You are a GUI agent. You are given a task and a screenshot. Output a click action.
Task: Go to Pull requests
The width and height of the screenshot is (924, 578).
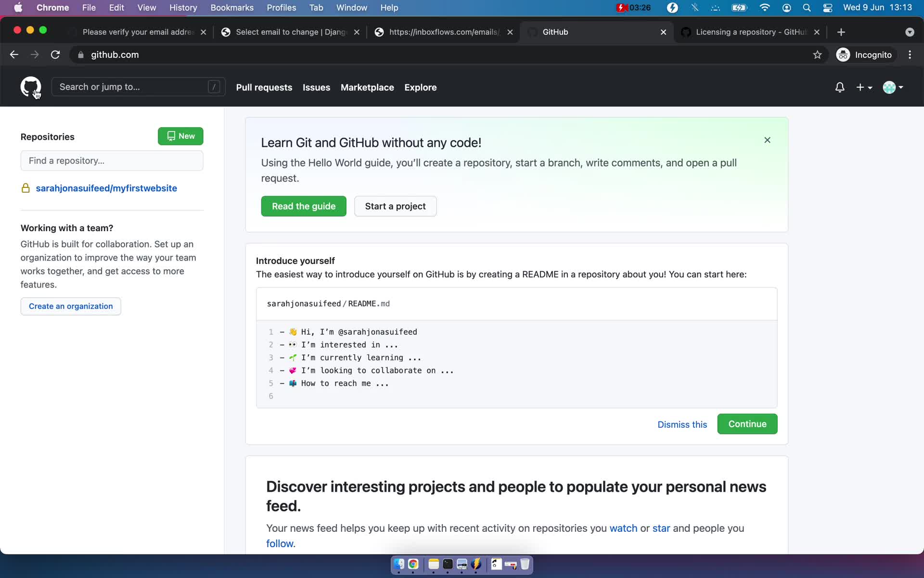coord(264,87)
